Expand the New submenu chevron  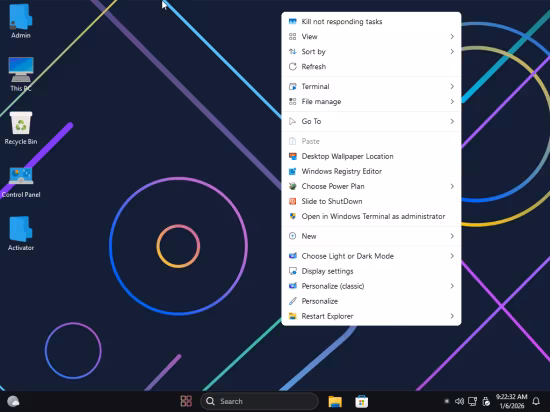coord(452,236)
